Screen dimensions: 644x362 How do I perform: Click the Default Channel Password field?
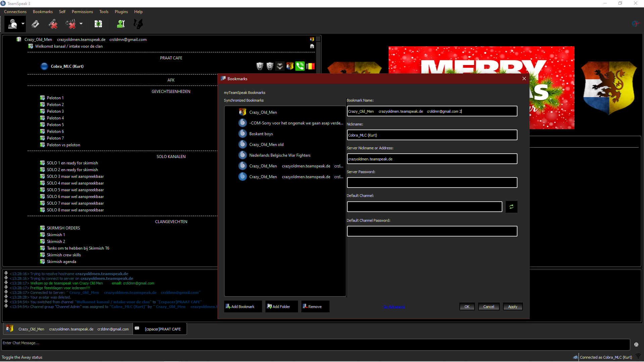pyautogui.click(x=432, y=231)
